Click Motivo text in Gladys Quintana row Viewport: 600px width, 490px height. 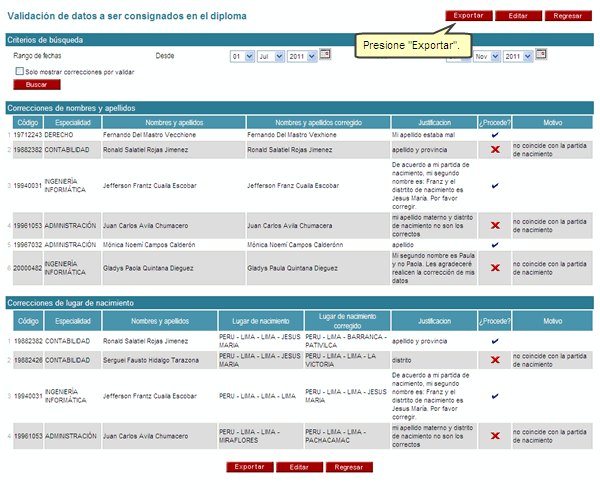pos(550,268)
